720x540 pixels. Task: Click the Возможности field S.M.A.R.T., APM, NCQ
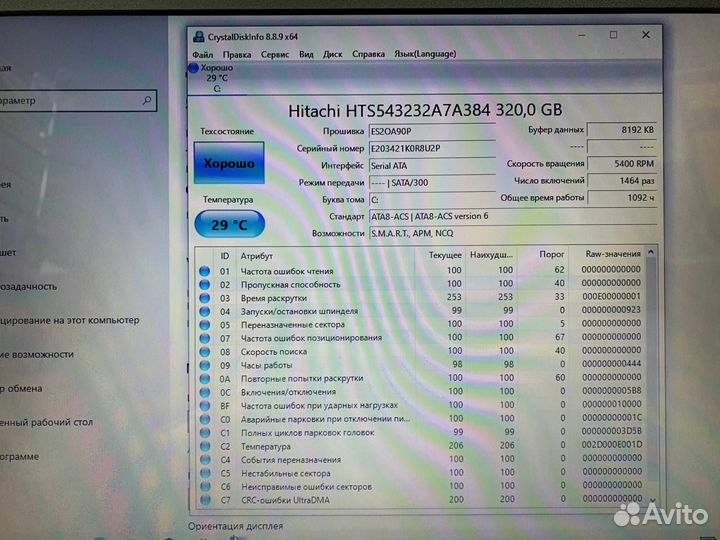(513, 233)
